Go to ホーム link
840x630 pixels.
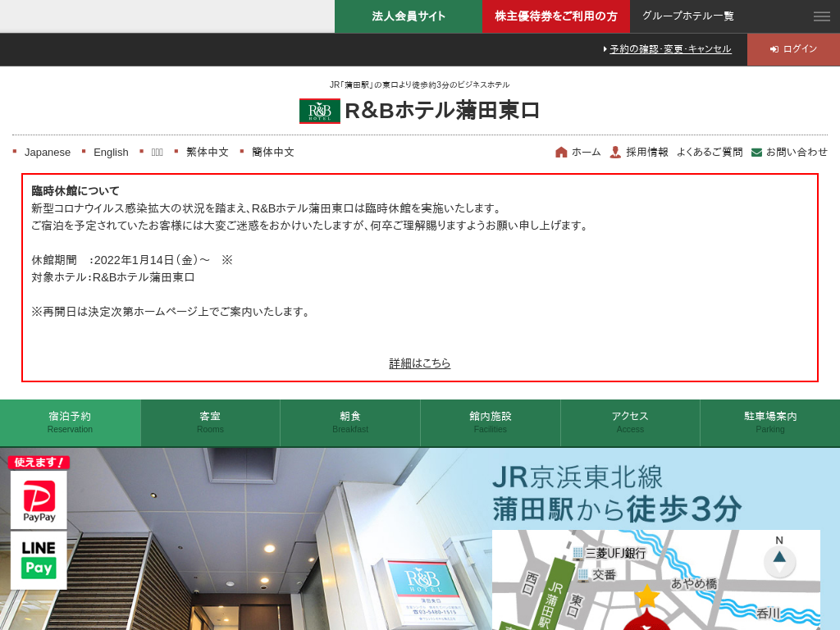click(x=586, y=152)
